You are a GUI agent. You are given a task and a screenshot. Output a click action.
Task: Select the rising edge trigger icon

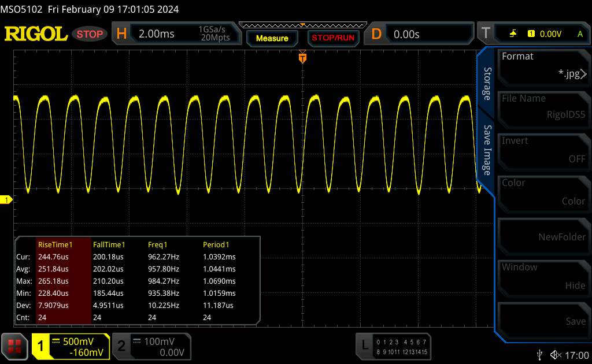coord(513,34)
